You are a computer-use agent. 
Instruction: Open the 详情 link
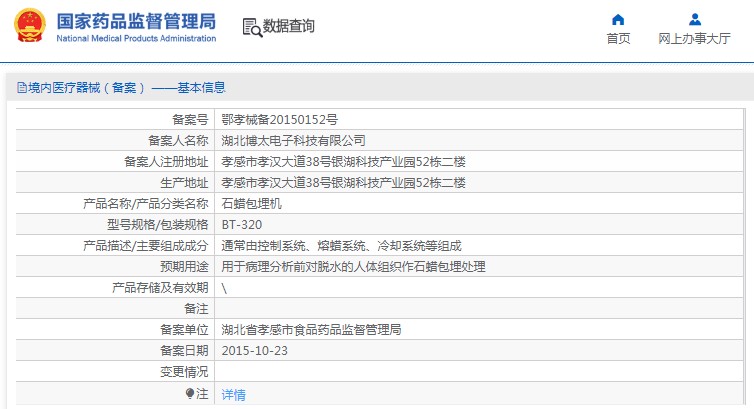click(234, 395)
